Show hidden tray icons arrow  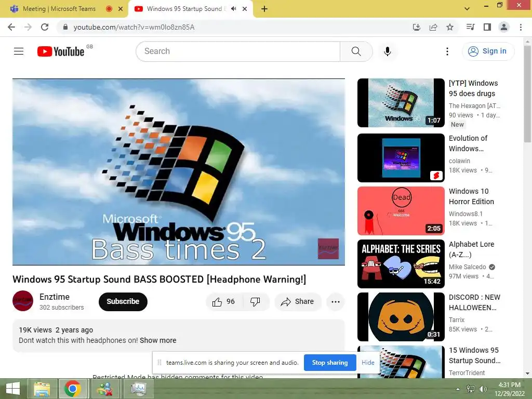click(458, 389)
